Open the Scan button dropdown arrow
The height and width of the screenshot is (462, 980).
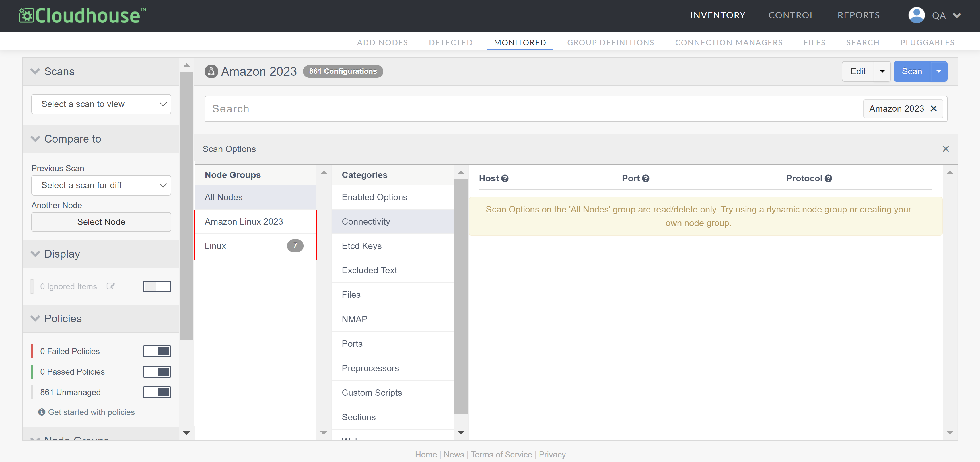[x=938, y=71]
